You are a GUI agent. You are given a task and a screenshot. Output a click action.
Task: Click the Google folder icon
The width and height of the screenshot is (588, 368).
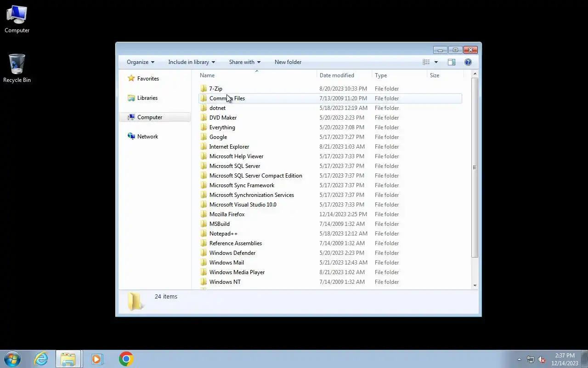[x=204, y=137]
